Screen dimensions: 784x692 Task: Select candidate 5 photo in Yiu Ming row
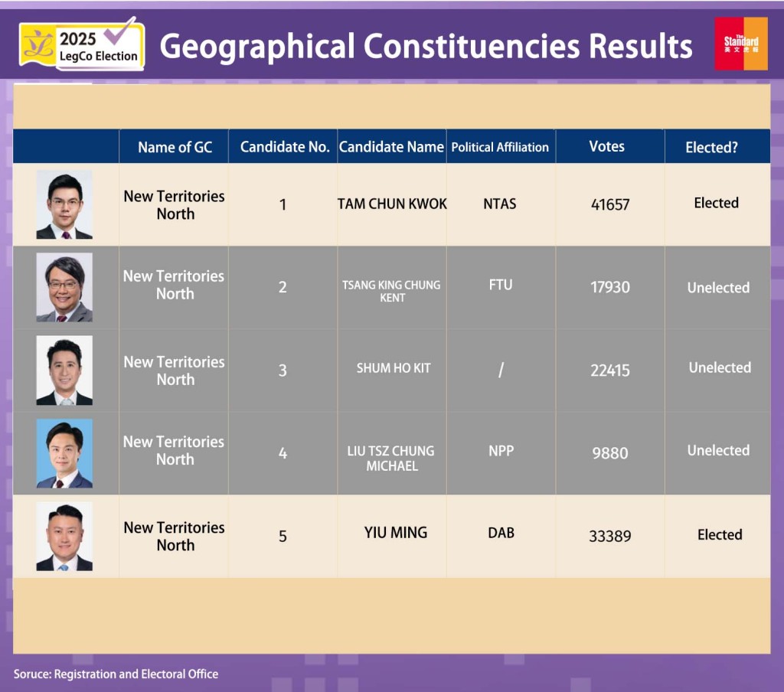click(64, 536)
